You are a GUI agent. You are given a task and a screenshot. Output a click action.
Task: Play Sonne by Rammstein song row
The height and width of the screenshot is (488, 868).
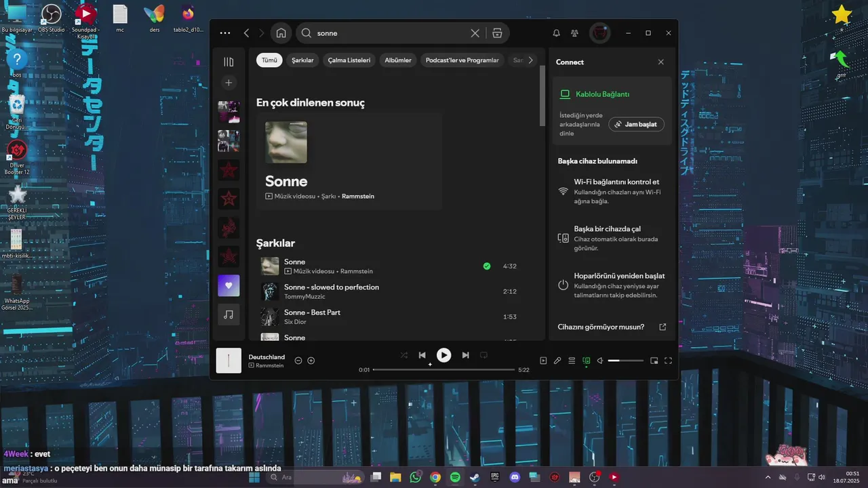click(390, 266)
